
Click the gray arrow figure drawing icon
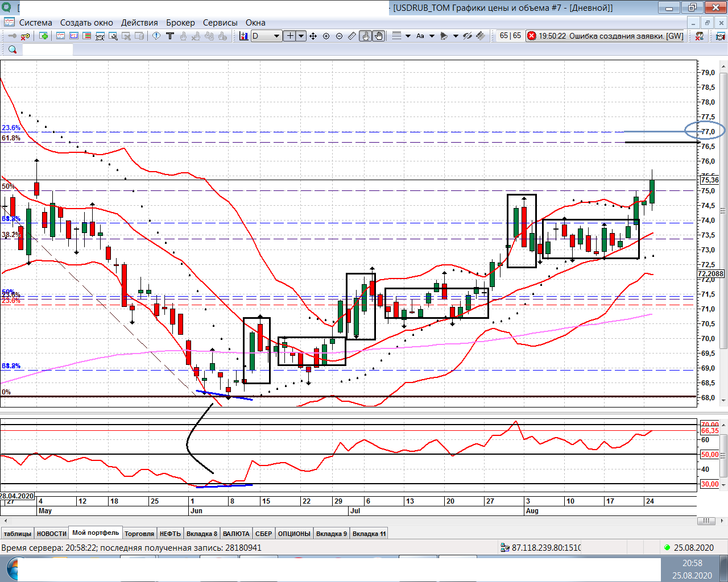click(x=444, y=36)
